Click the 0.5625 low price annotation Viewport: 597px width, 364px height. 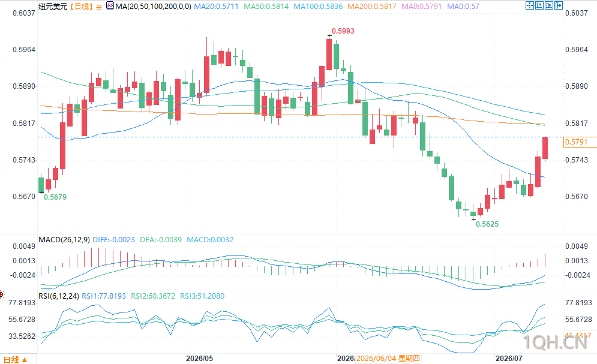tap(487, 224)
